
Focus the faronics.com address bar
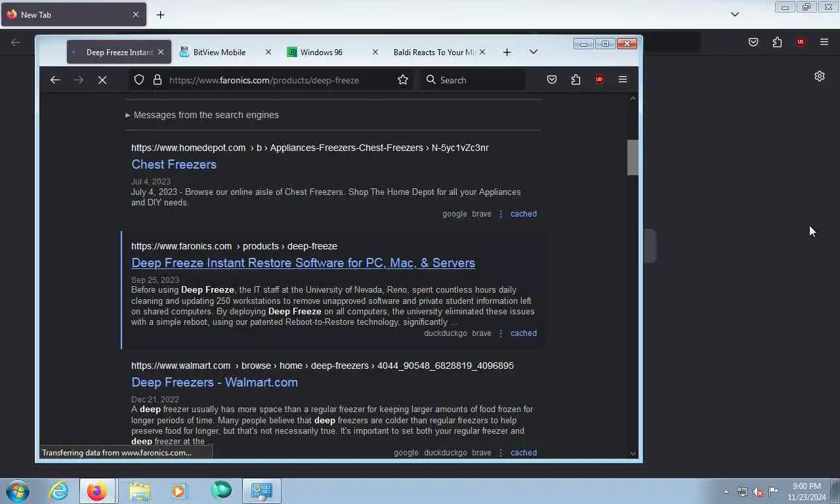point(272,80)
